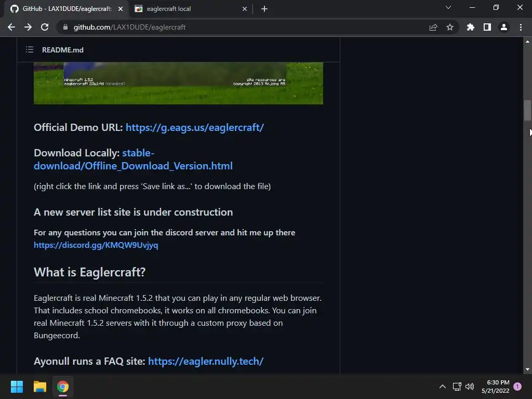Open File Explorer from taskbar
532x399 pixels.
pos(39,387)
